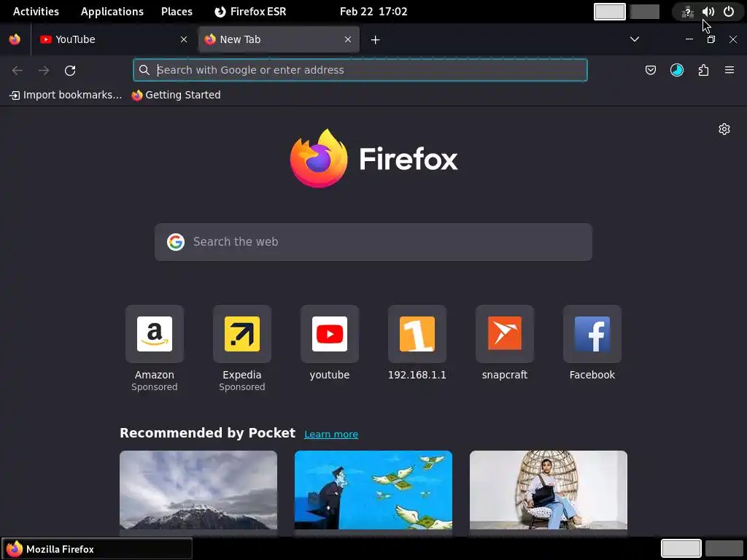Open the woman in chair Pocket story

[x=549, y=490]
